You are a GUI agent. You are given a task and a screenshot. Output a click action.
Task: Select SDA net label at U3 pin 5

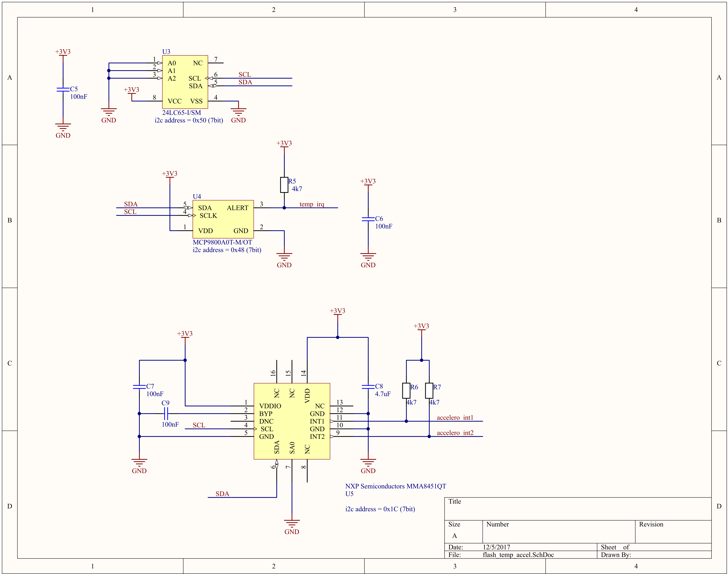(x=245, y=82)
